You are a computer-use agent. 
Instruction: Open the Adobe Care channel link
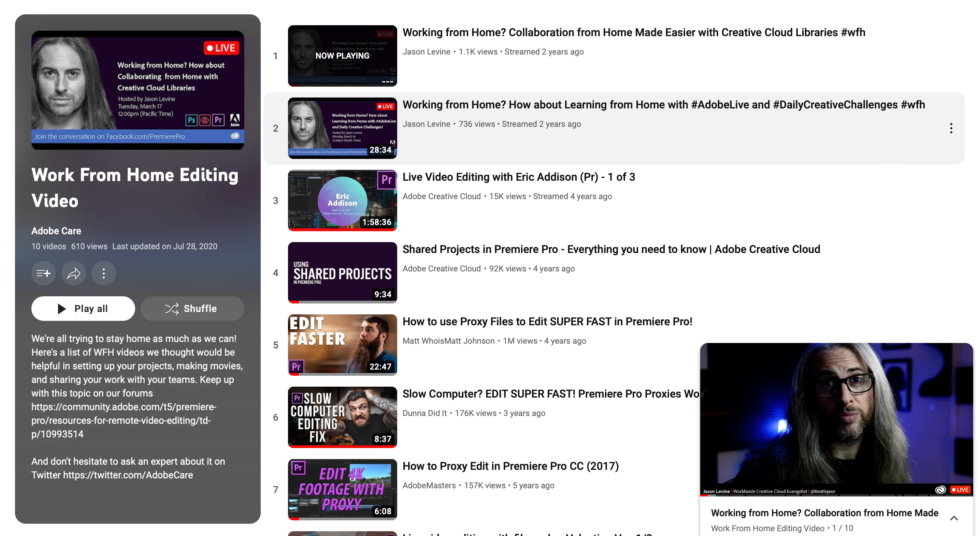click(x=56, y=231)
